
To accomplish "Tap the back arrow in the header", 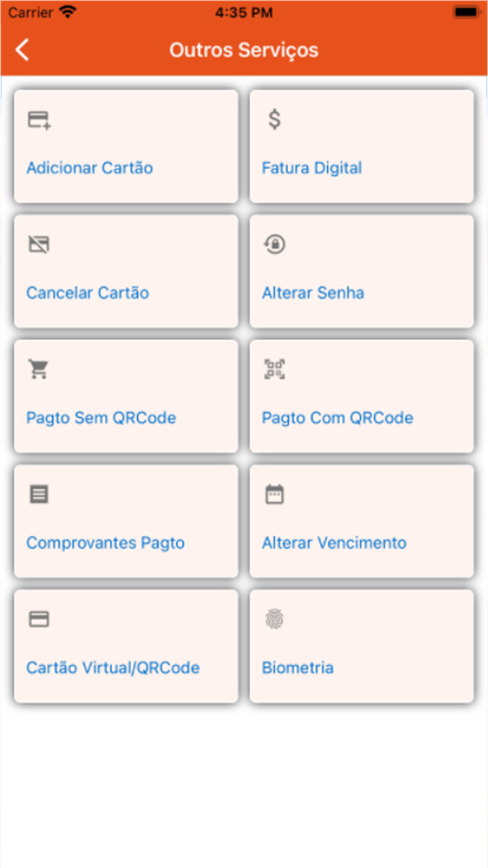I will pos(21,50).
